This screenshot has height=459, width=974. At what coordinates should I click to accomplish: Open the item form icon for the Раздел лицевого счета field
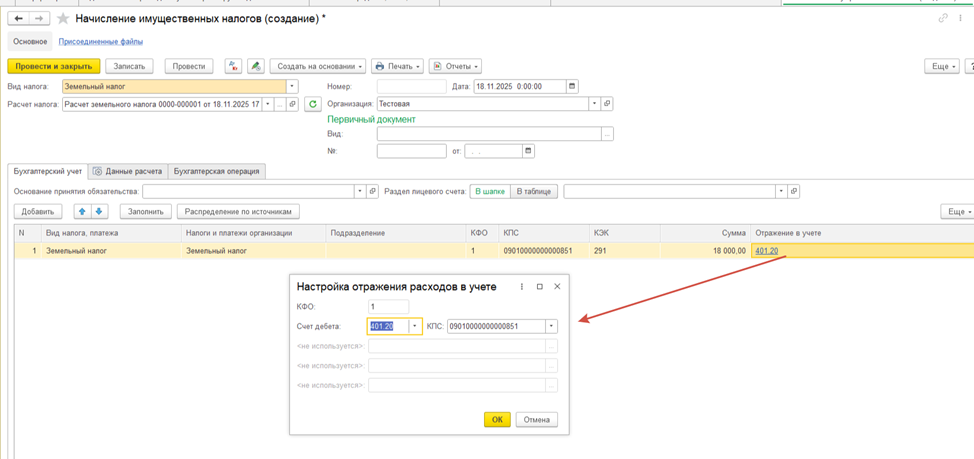click(x=794, y=191)
